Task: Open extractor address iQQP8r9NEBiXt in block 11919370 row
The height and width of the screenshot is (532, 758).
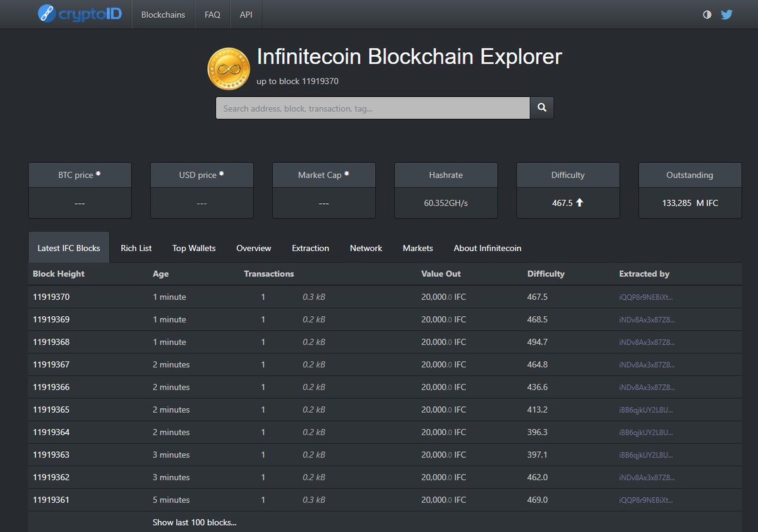Action: point(647,297)
